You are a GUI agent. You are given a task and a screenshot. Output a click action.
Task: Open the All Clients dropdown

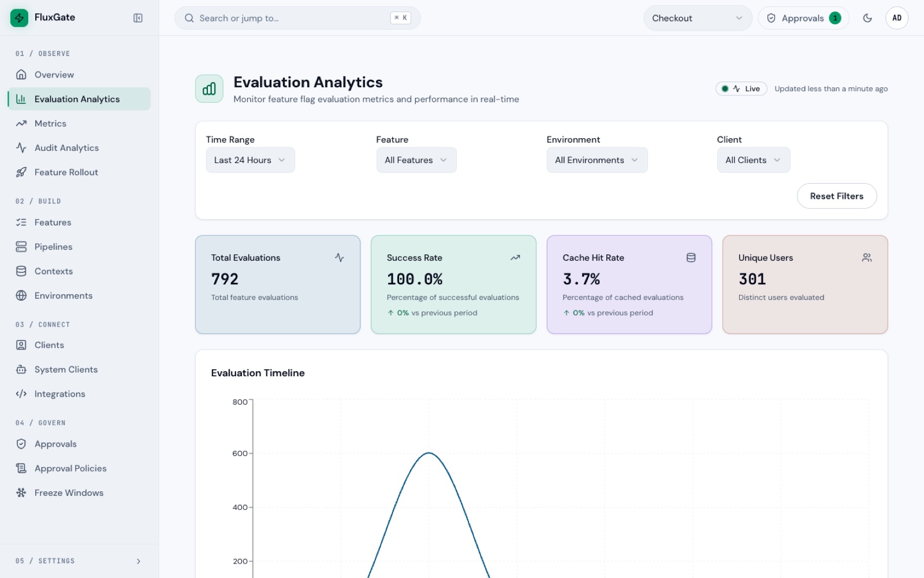[x=754, y=160]
